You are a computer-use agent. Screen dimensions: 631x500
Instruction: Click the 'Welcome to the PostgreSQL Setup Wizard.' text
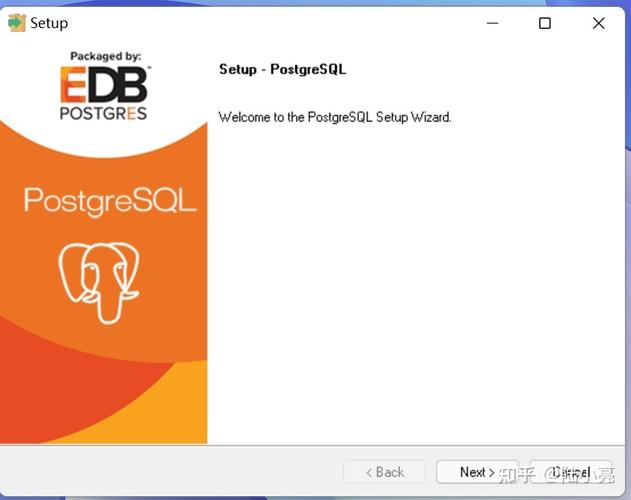[335, 117]
